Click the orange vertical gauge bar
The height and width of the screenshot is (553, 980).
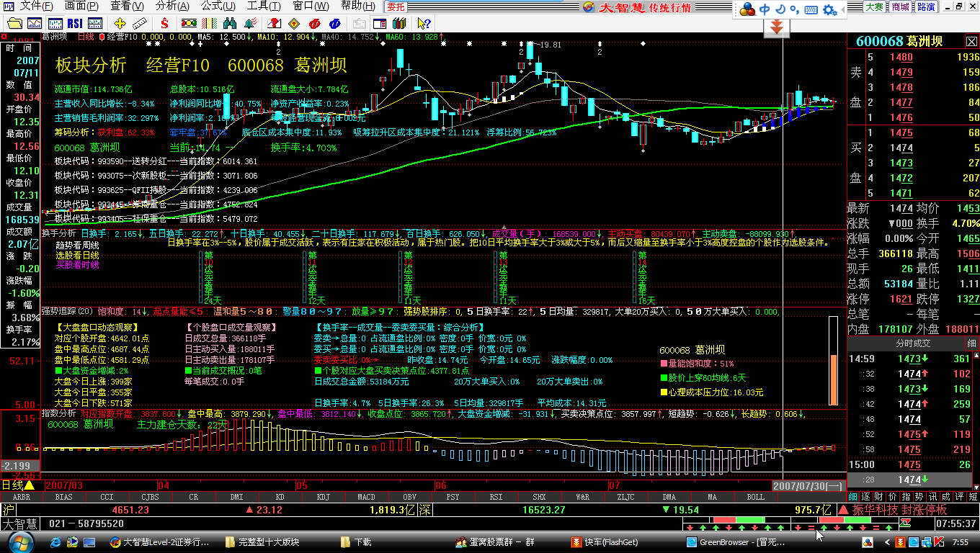coord(834,361)
